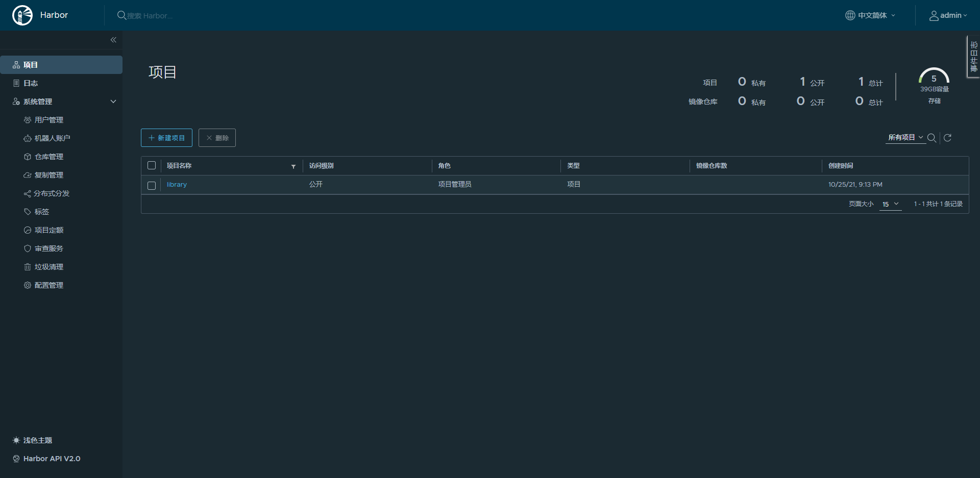Click the 角色 column header
The height and width of the screenshot is (478, 980).
pos(444,166)
